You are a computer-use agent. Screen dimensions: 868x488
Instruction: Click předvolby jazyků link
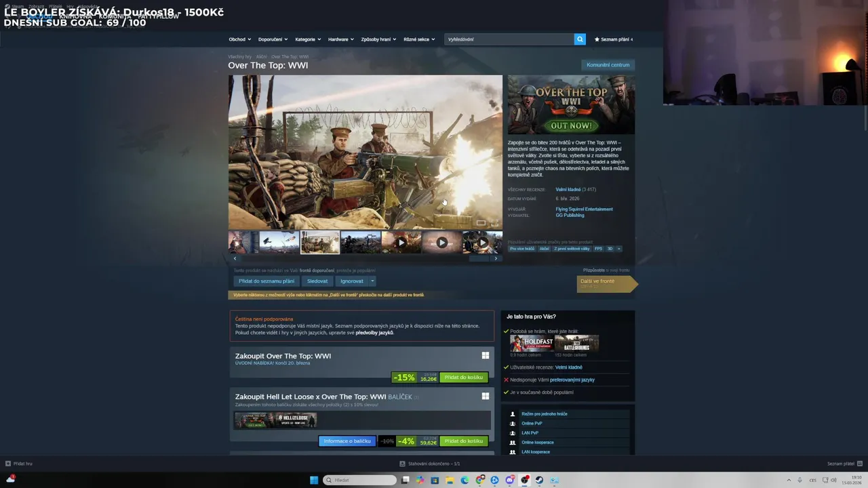[x=374, y=333]
